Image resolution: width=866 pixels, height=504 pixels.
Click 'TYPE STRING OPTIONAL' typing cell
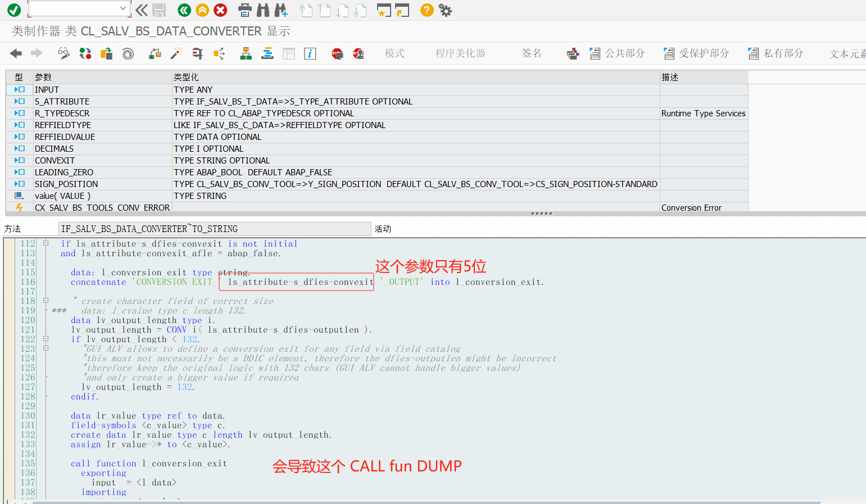[x=416, y=160]
